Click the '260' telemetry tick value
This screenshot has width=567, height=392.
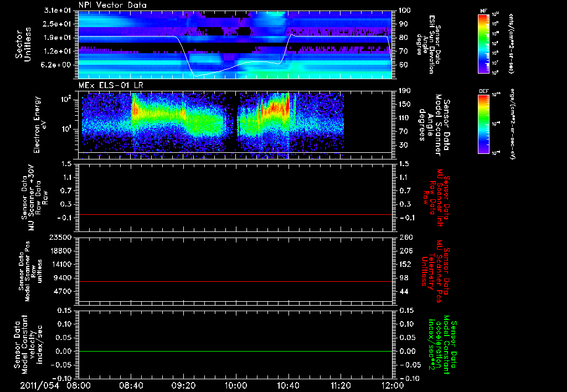tap(405, 237)
